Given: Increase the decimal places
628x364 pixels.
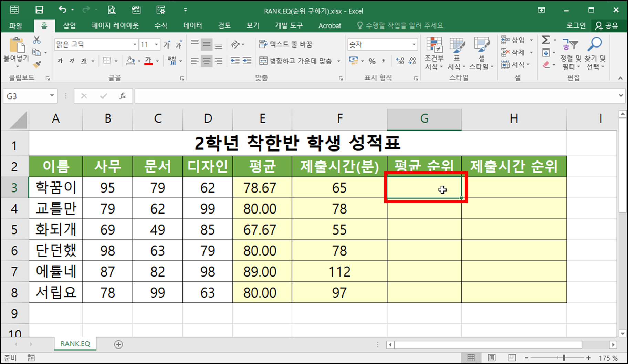Looking at the screenshot, I should 400,61.
